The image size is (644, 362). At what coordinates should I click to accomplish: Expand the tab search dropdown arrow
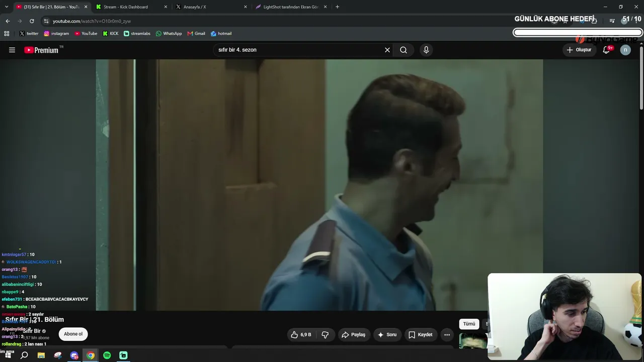6,7
